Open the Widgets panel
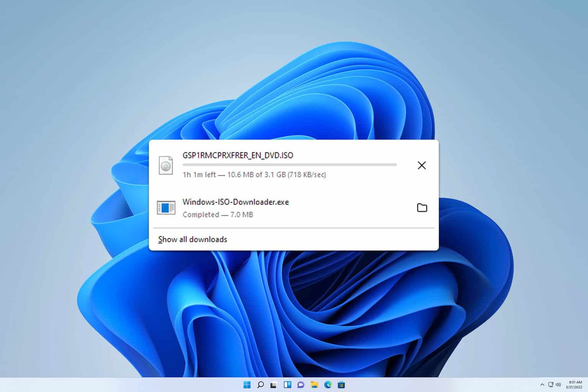The width and height of the screenshot is (588, 392). (x=287, y=385)
